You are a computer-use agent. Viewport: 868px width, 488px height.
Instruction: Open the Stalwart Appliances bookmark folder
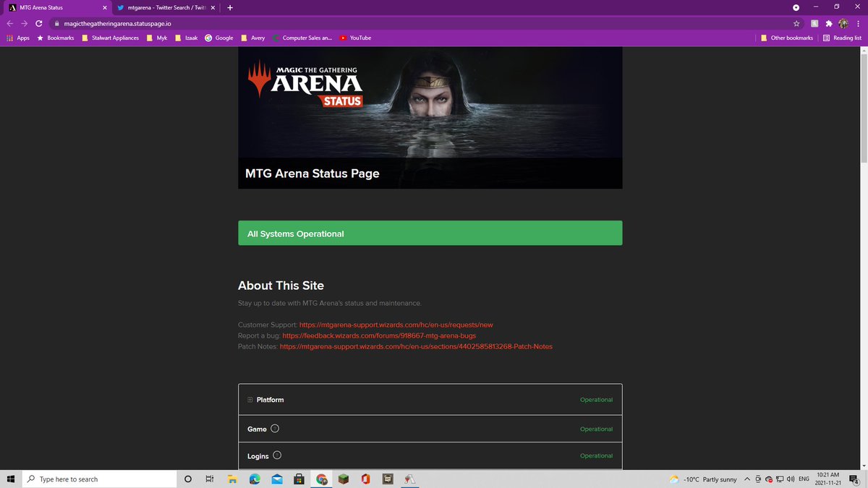[x=110, y=38]
